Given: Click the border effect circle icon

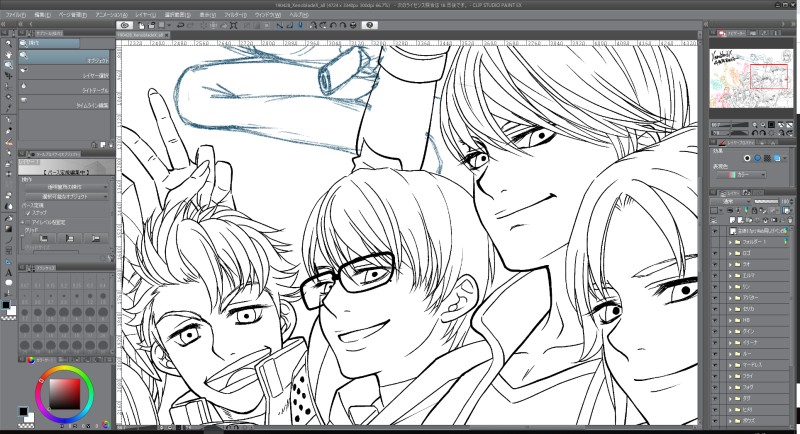Looking at the screenshot, I should [747, 159].
